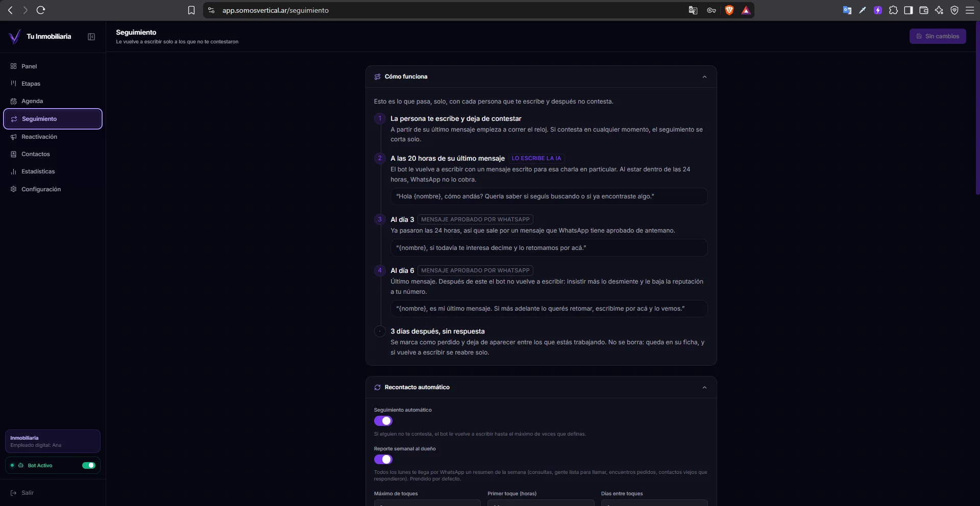
Task: Open the browser extensions puzzle icon
Action: 893,10
